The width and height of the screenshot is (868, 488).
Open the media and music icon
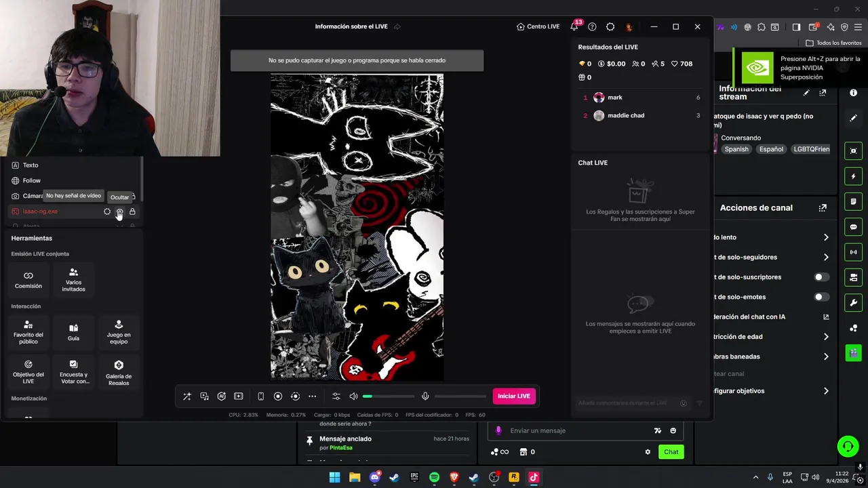pyautogui.click(x=204, y=396)
